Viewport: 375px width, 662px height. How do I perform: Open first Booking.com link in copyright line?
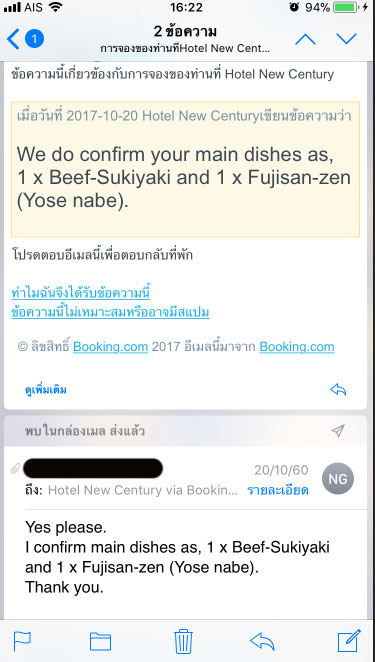[x=111, y=347]
